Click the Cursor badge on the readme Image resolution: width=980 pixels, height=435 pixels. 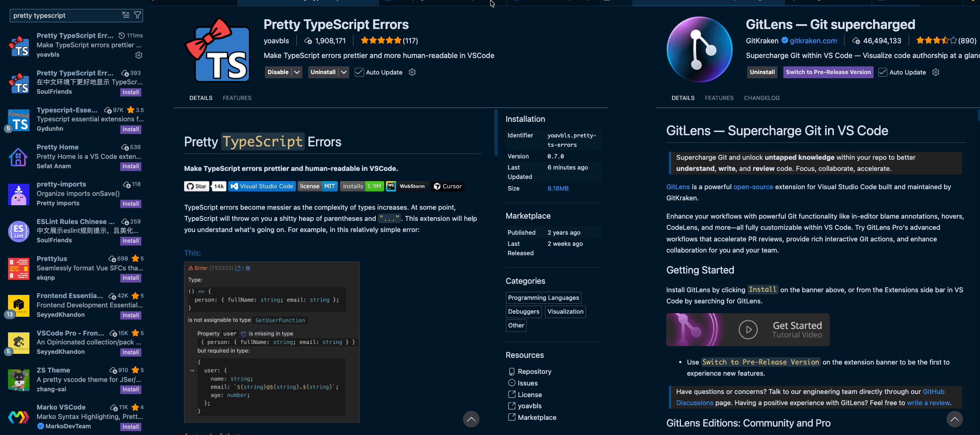447,186
